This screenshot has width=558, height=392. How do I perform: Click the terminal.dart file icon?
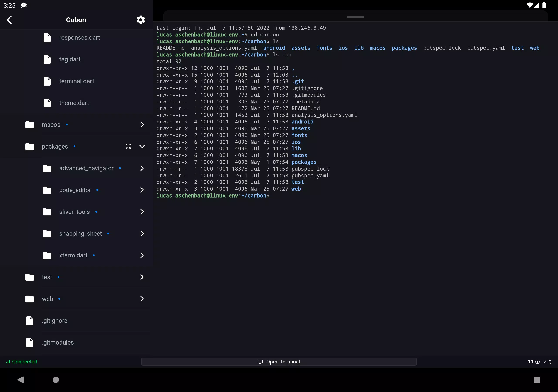[x=47, y=81]
